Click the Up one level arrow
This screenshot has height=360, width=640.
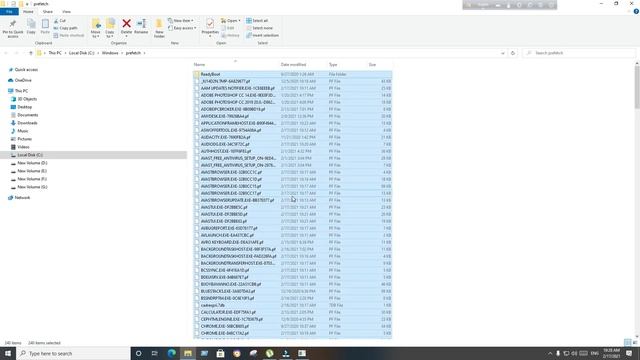(x=31, y=53)
